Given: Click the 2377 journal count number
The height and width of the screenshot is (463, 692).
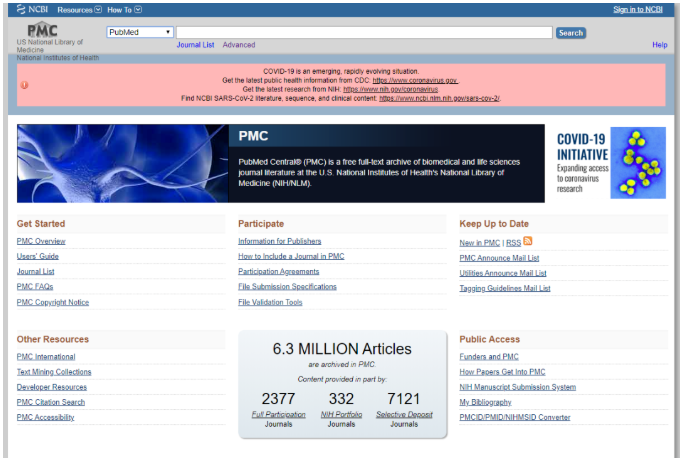Looking at the screenshot, I should tap(278, 399).
